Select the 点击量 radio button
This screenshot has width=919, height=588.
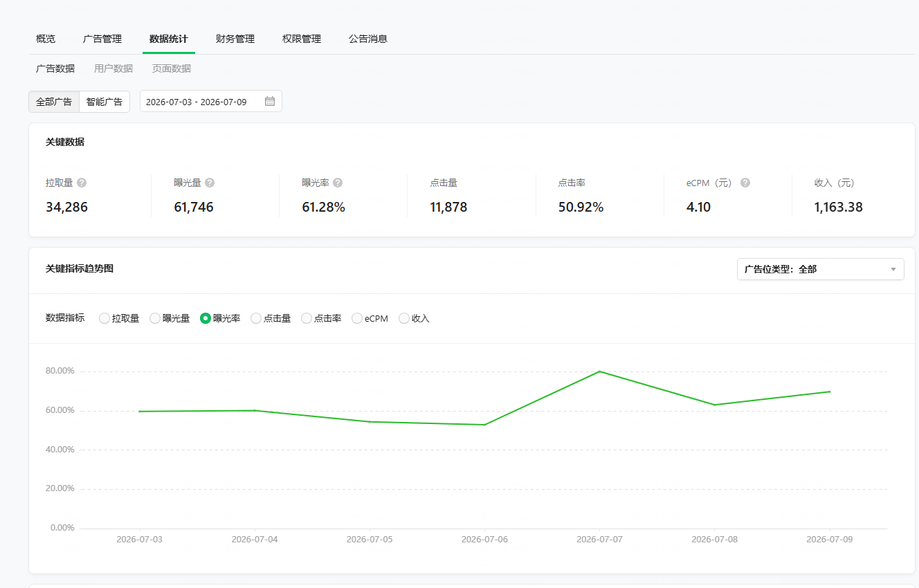(256, 318)
